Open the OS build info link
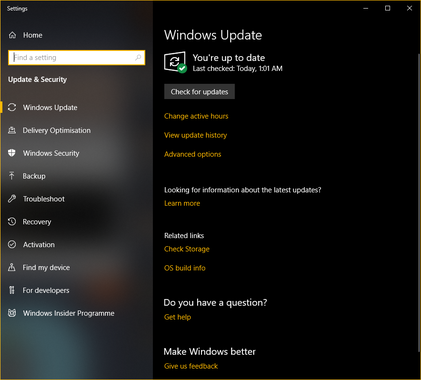The height and width of the screenshot is (380, 421). [x=185, y=268]
